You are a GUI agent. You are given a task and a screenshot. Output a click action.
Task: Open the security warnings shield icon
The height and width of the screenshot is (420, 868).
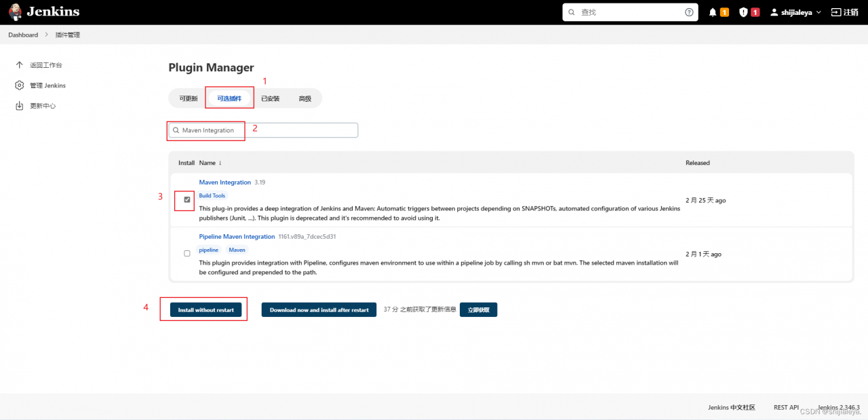(x=743, y=12)
